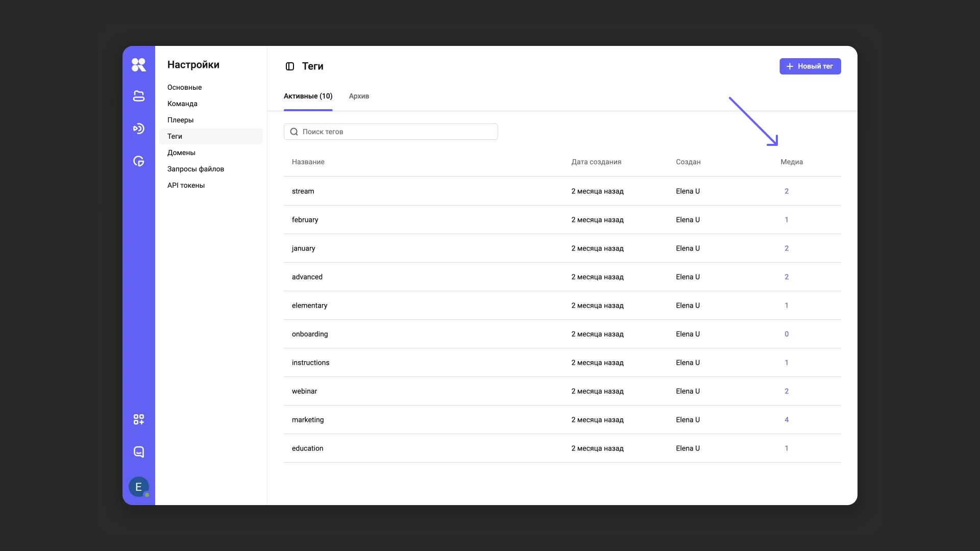Open the live streaming broadcast icon
Screen dimensions: 980x551
tap(138, 129)
